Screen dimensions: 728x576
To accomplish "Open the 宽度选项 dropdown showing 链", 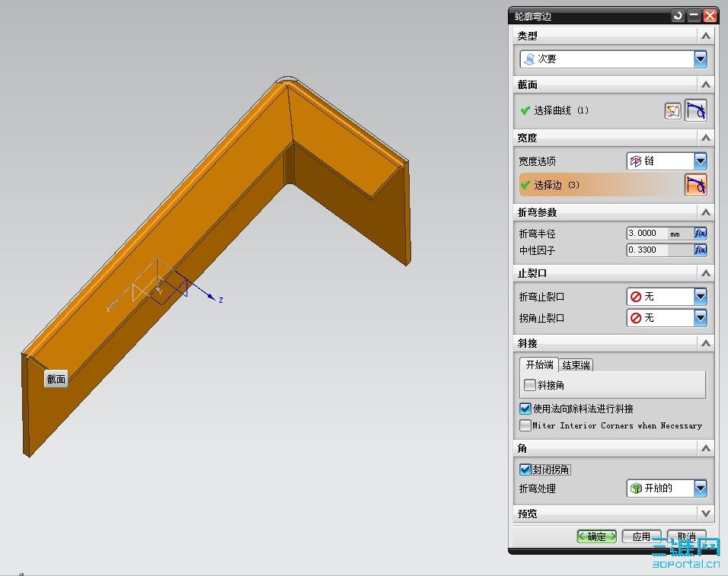I will click(666, 161).
